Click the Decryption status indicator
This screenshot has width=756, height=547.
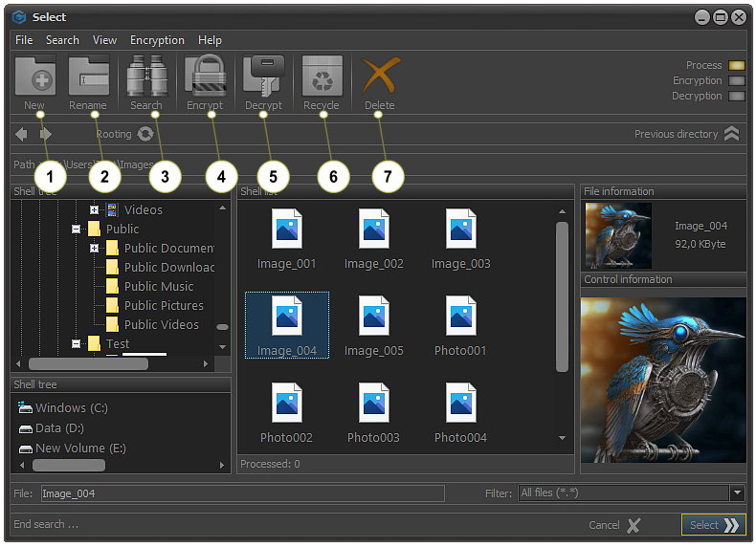736,96
